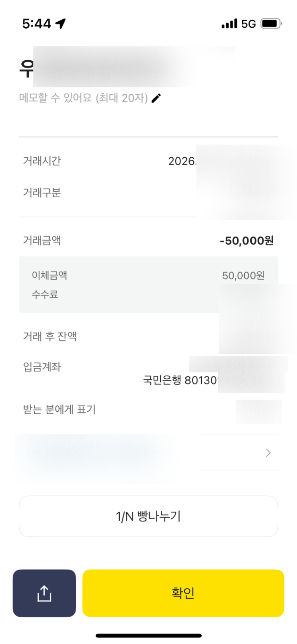Image resolution: width=297 pixels, height=644 pixels.
Task: Tap the share icon button
Action: tap(44, 593)
